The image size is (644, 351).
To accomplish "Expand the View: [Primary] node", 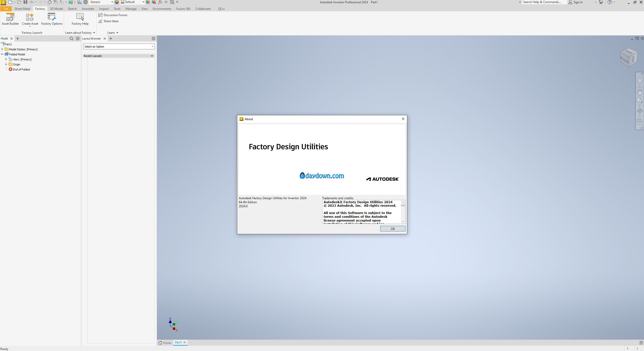I will point(6,59).
